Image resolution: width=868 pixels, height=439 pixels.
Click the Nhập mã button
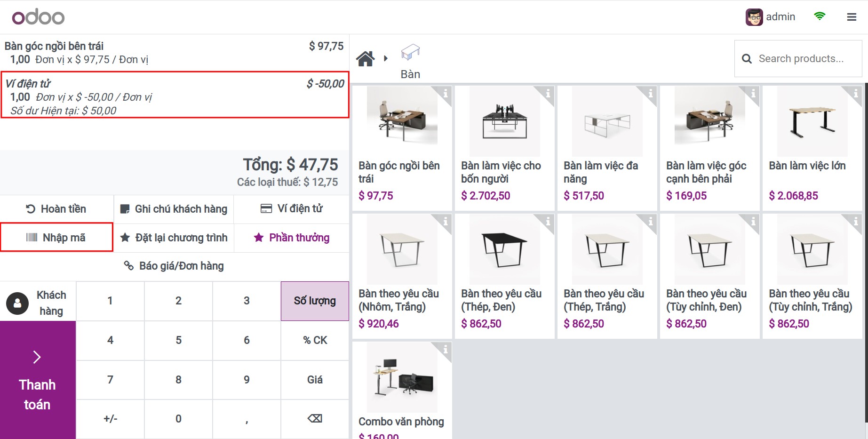pos(56,238)
